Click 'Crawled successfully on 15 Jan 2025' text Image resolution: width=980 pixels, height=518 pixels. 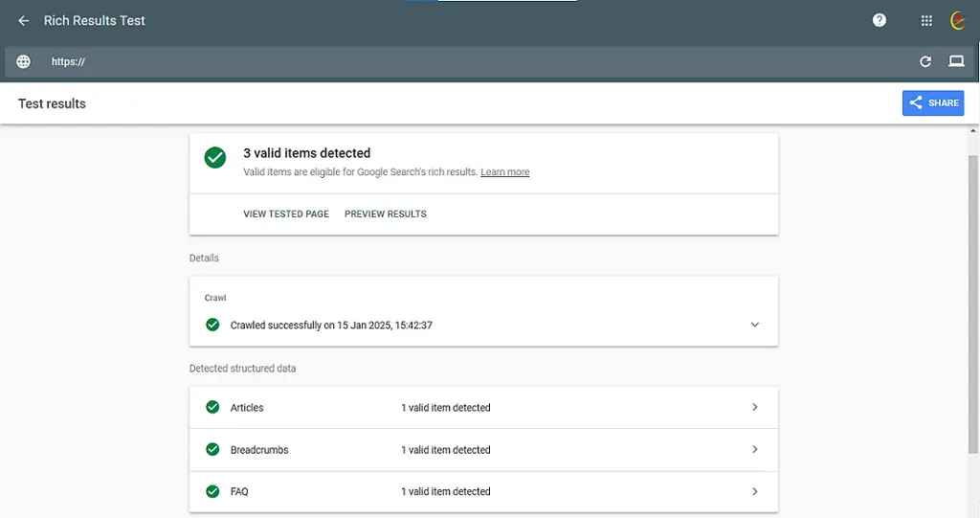pos(331,326)
